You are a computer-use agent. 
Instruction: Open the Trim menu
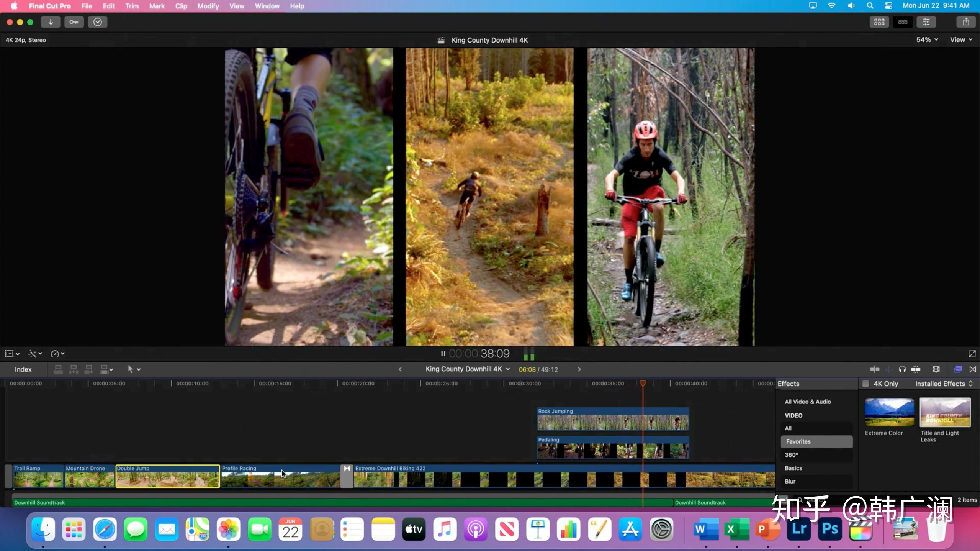pyautogui.click(x=132, y=6)
